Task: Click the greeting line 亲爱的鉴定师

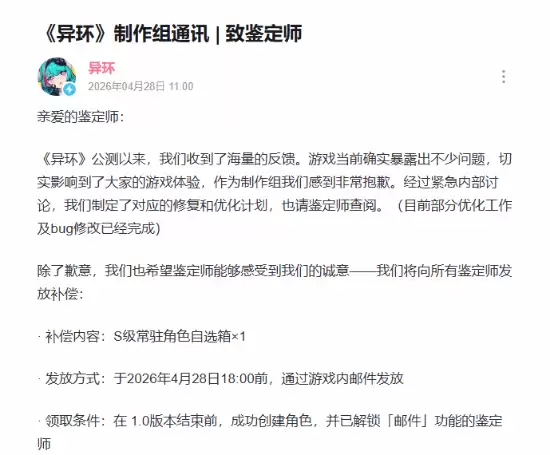Action: click(81, 117)
